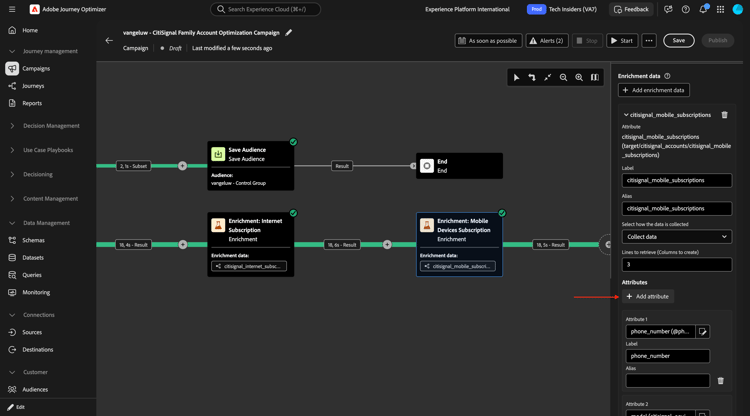Click the enrichment Label input field
The height and width of the screenshot is (416, 750).
pyautogui.click(x=676, y=180)
